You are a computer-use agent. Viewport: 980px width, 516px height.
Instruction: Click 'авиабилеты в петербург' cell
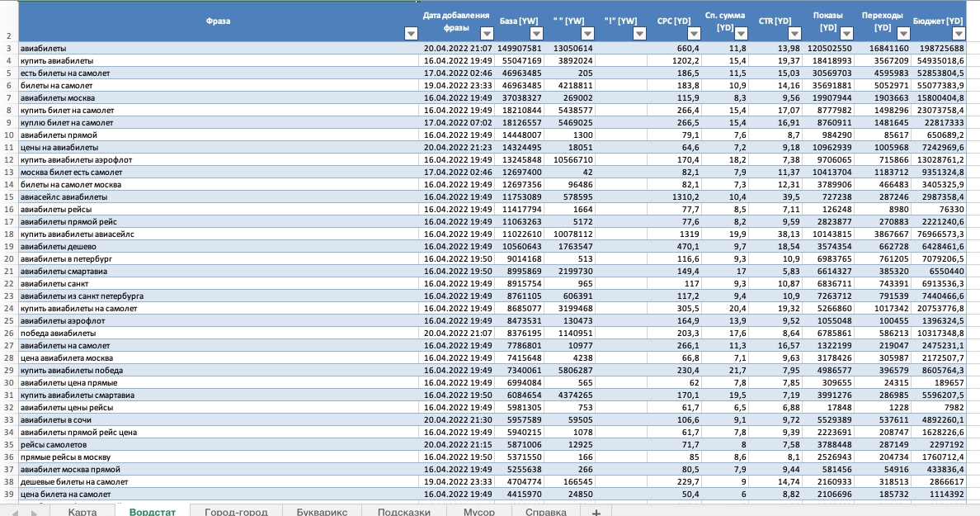(218, 259)
